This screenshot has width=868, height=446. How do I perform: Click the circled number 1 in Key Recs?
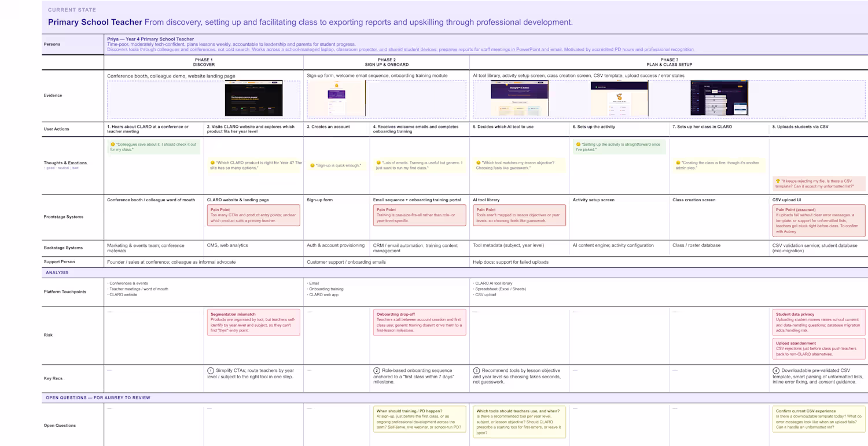(x=211, y=371)
